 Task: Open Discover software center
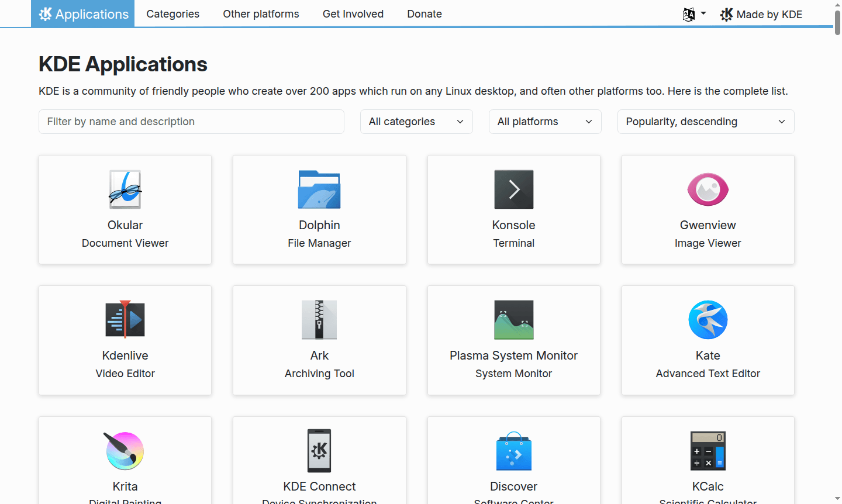(513, 450)
